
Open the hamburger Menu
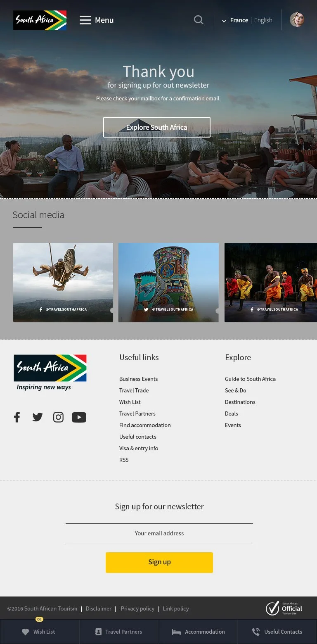coord(97,20)
